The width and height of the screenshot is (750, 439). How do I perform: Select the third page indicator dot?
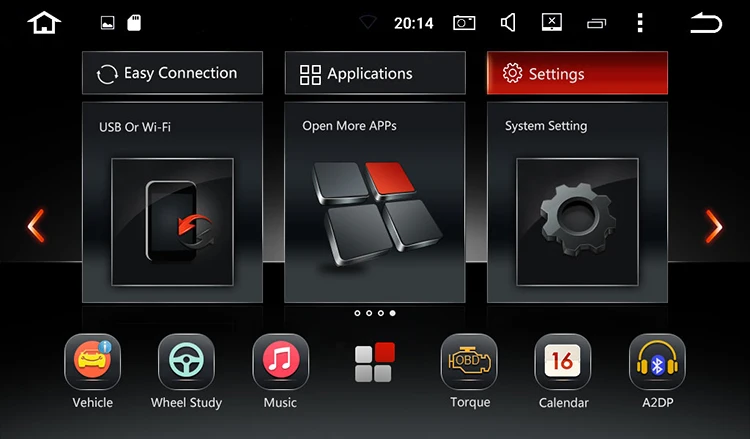(x=381, y=313)
